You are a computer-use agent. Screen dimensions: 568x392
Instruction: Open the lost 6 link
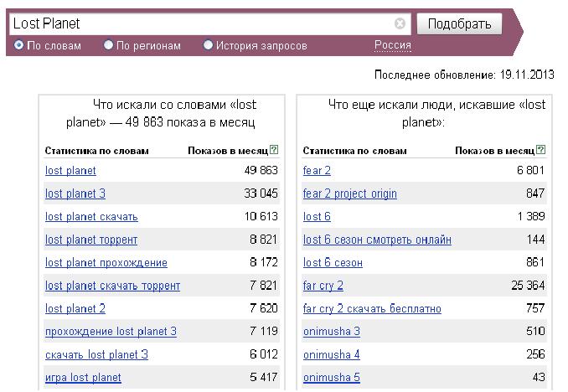point(317,216)
